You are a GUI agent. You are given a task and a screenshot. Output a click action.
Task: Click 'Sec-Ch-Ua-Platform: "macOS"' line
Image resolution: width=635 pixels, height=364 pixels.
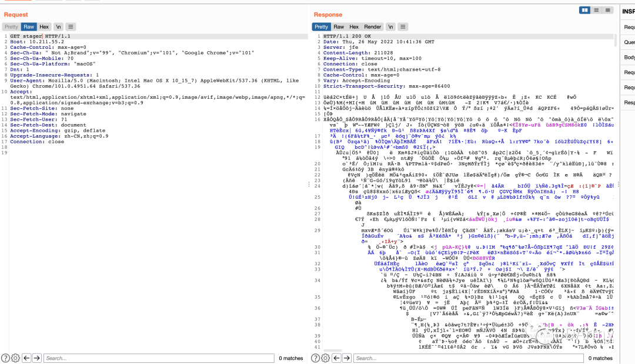point(53,64)
